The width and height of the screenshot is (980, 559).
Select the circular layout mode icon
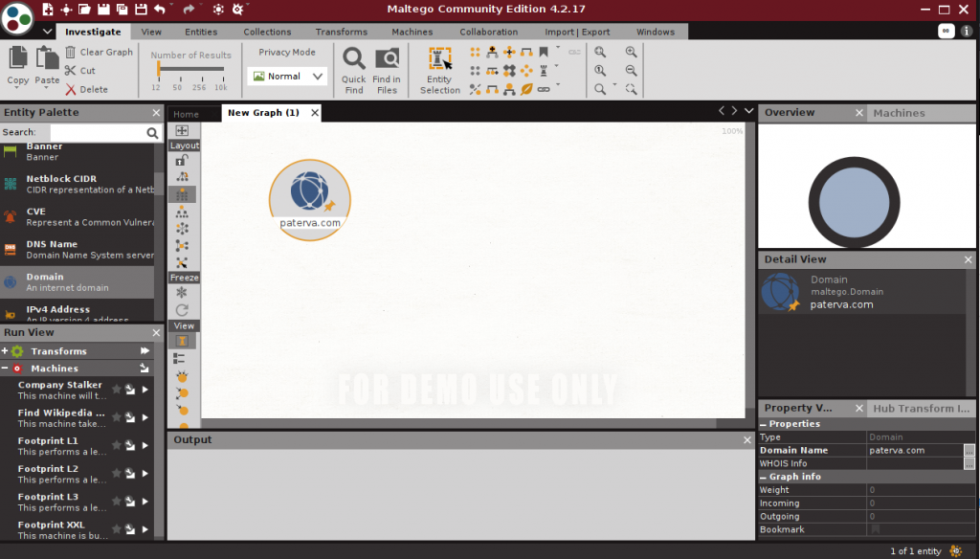(182, 229)
